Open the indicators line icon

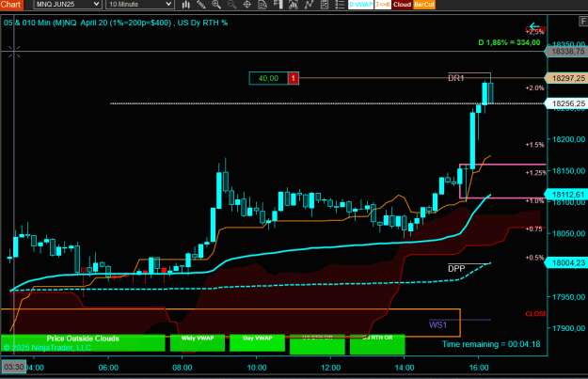point(309,5)
